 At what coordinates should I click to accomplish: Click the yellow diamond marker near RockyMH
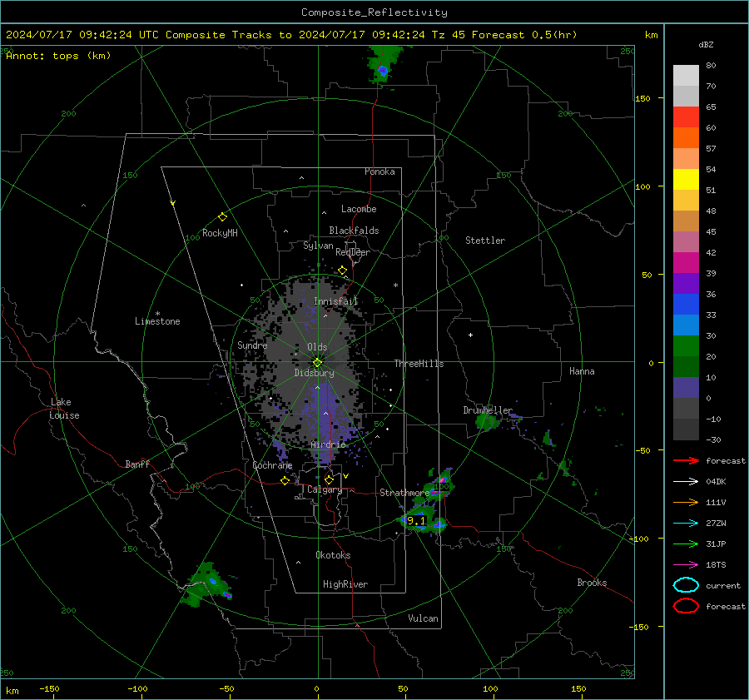tap(222, 217)
